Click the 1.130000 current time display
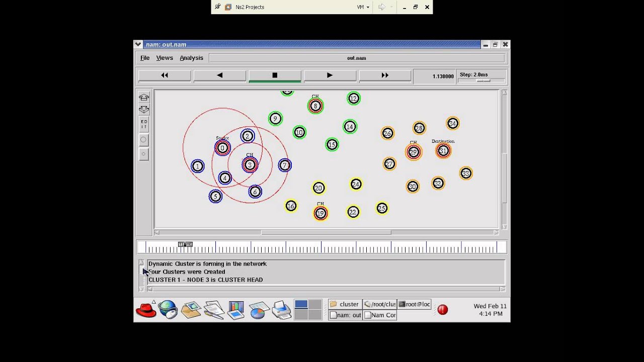The width and height of the screenshot is (644, 362). pos(434,76)
